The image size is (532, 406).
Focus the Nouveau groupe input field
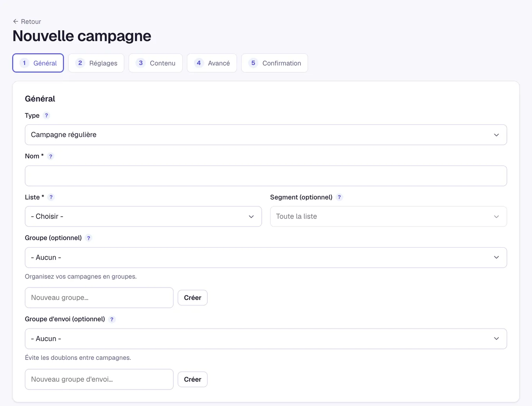[99, 298]
